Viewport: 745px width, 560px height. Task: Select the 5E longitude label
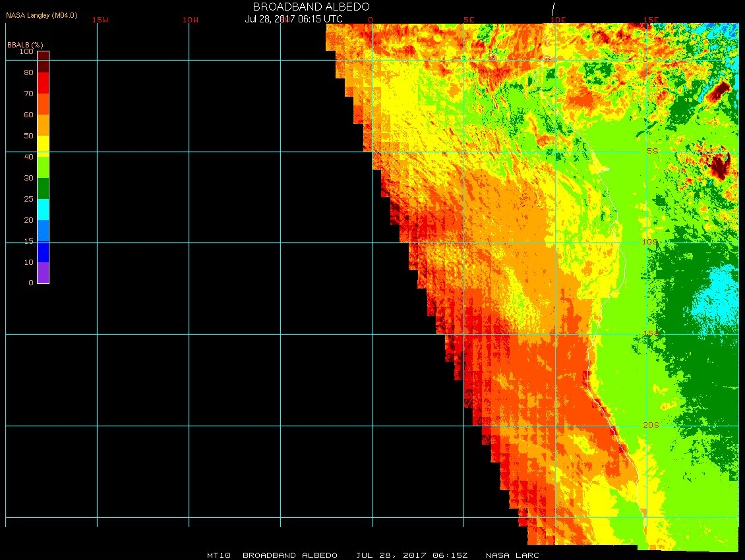tap(469, 20)
